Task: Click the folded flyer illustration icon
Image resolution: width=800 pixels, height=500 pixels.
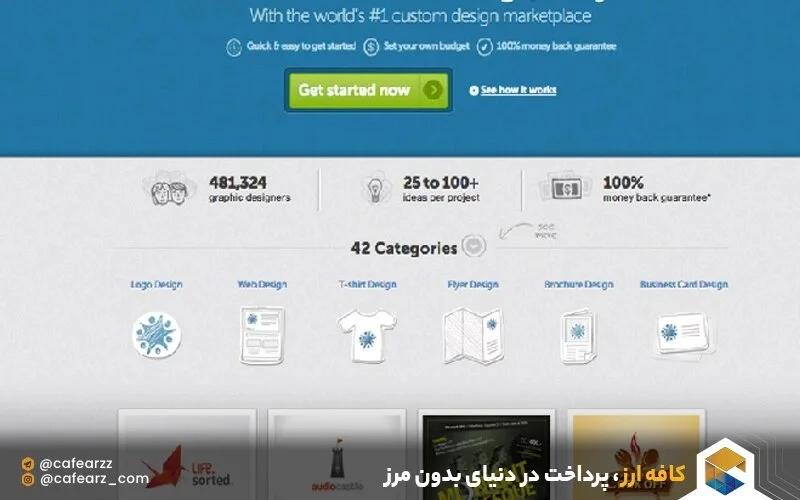Action: pos(473,336)
